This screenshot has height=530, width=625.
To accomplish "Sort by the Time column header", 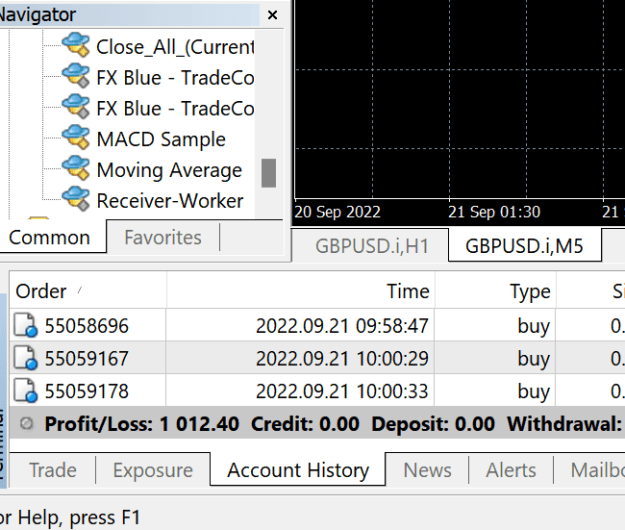I will [301, 291].
